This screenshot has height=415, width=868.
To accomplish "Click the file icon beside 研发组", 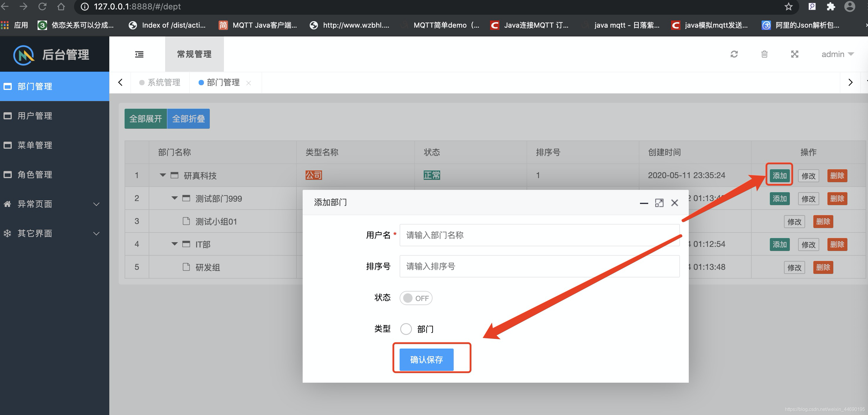I will pyautogui.click(x=186, y=267).
